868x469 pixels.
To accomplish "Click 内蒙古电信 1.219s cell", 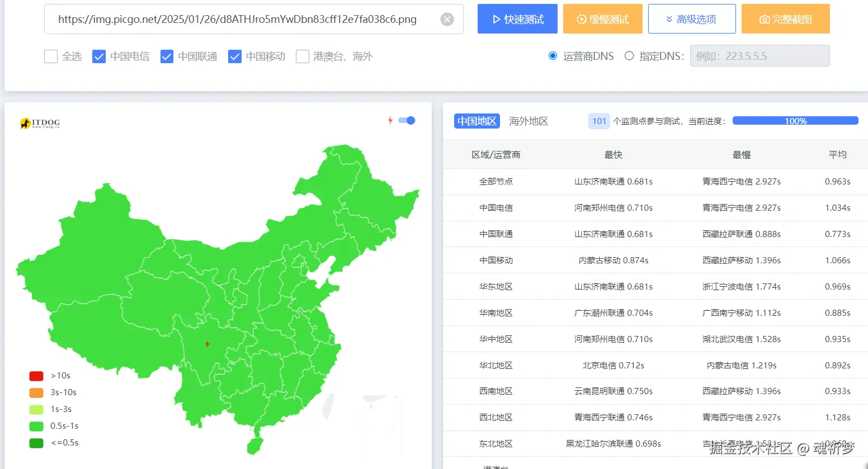I will click(742, 366).
